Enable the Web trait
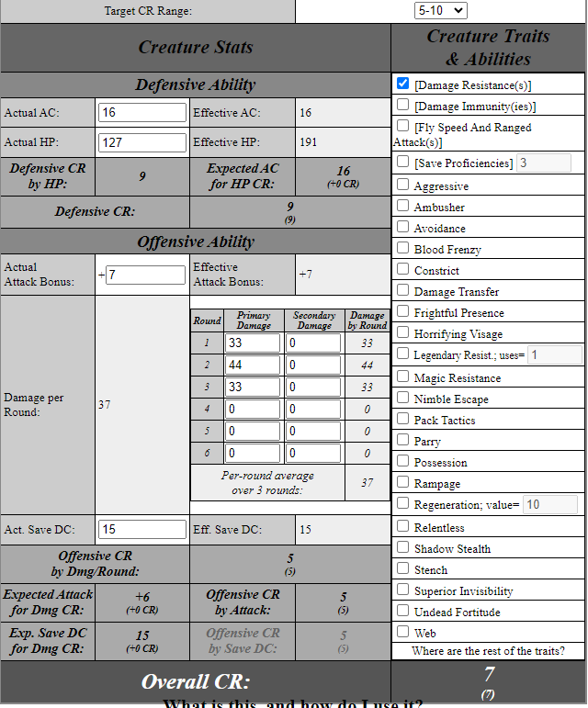588x708 pixels. pos(402,632)
